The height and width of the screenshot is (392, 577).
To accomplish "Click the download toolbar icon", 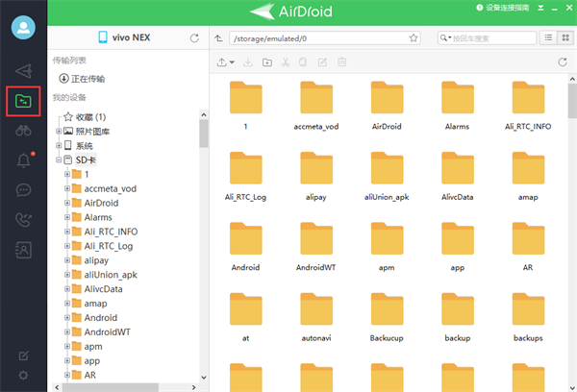I will [x=248, y=62].
